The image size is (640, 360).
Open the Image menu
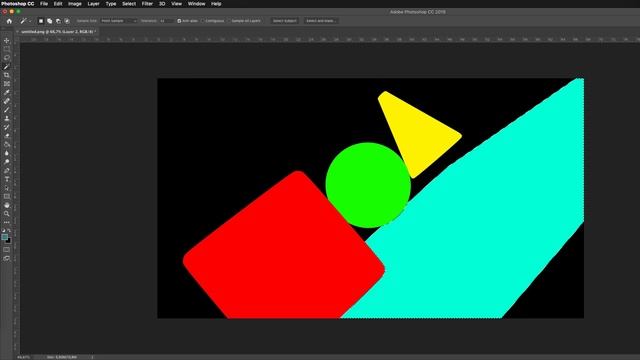tap(75, 4)
